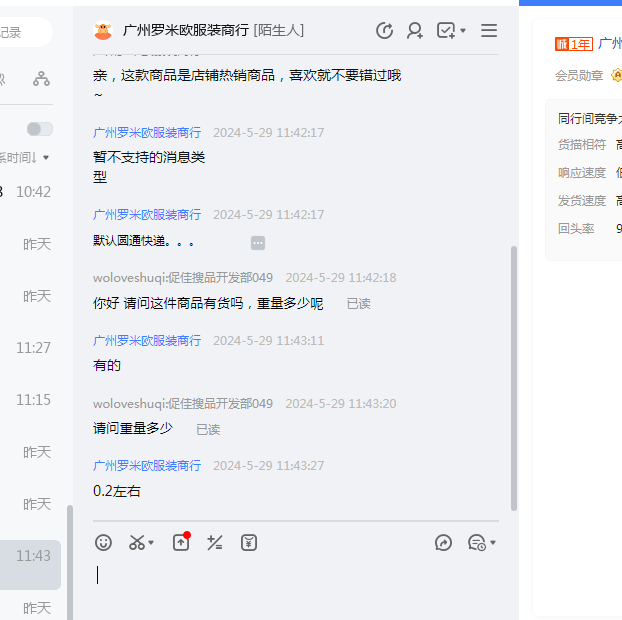
Task: Open the emoji picker in chat toolbar
Action: pyautogui.click(x=103, y=543)
